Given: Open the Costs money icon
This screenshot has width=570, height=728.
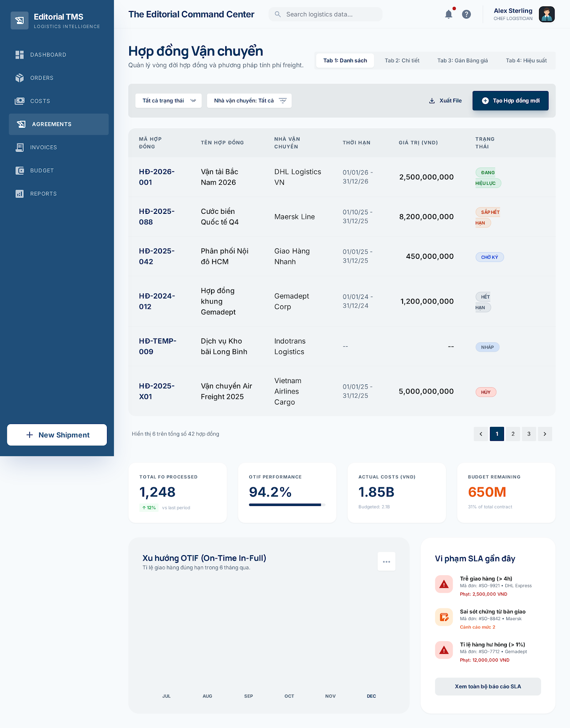Looking at the screenshot, I should pyautogui.click(x=20, y=101).
